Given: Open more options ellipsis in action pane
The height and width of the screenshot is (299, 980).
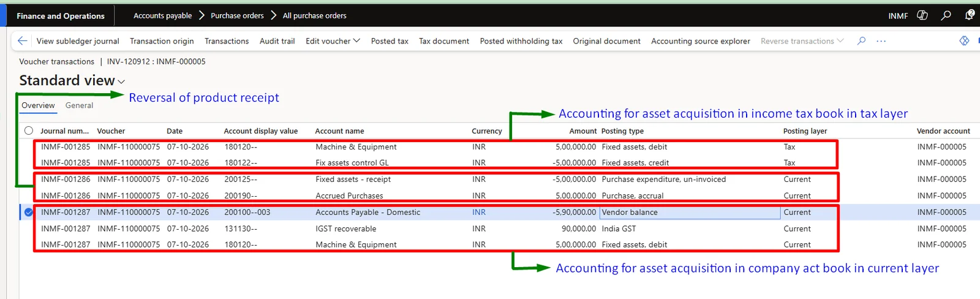Looking at the screenshot, I should pos(881,41).
